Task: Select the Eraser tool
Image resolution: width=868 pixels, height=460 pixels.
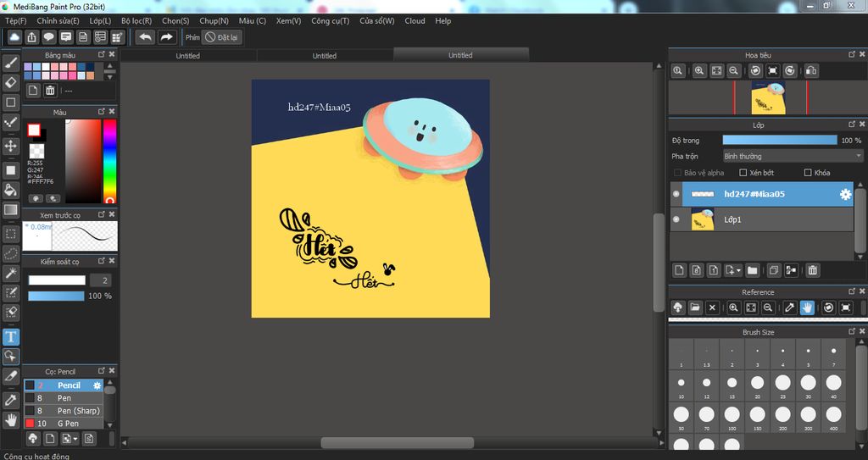Action: point(10,82)
